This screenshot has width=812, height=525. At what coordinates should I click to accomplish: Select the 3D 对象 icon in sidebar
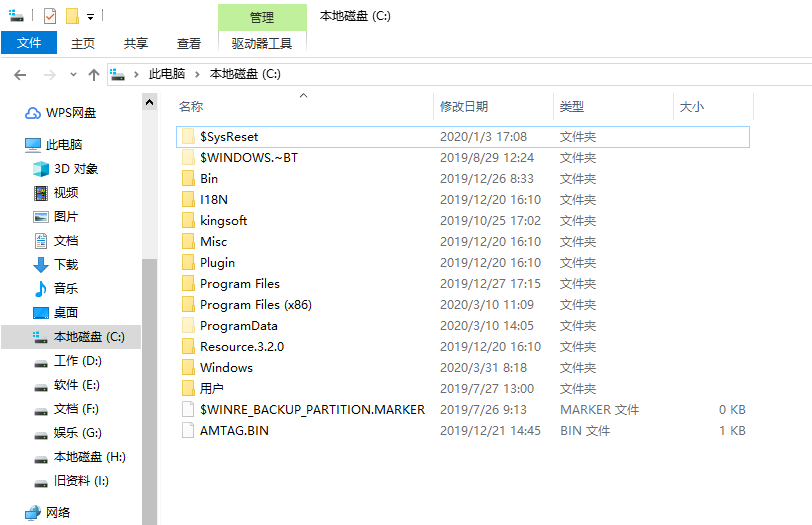click(41, 169)
